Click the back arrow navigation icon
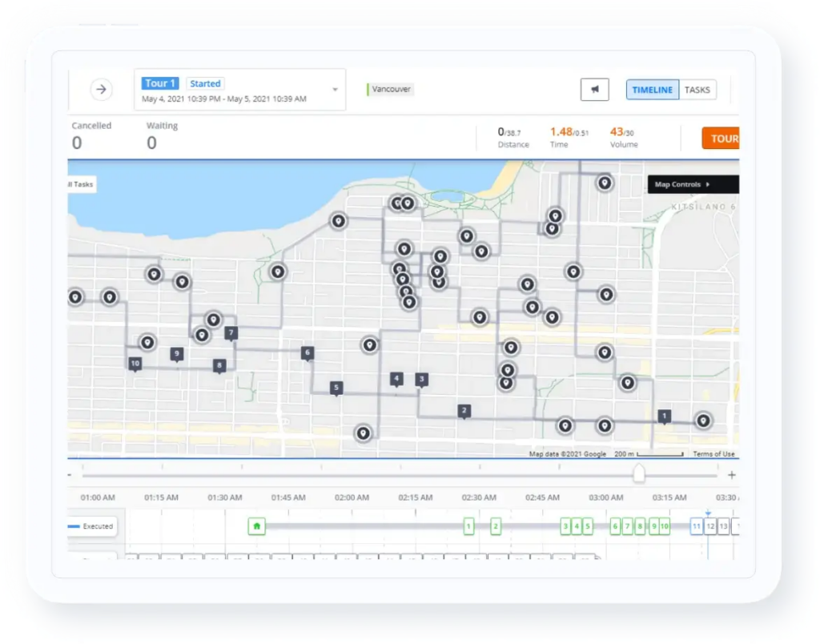This screenshot has width=820, height=644. [x=101, y=89]
